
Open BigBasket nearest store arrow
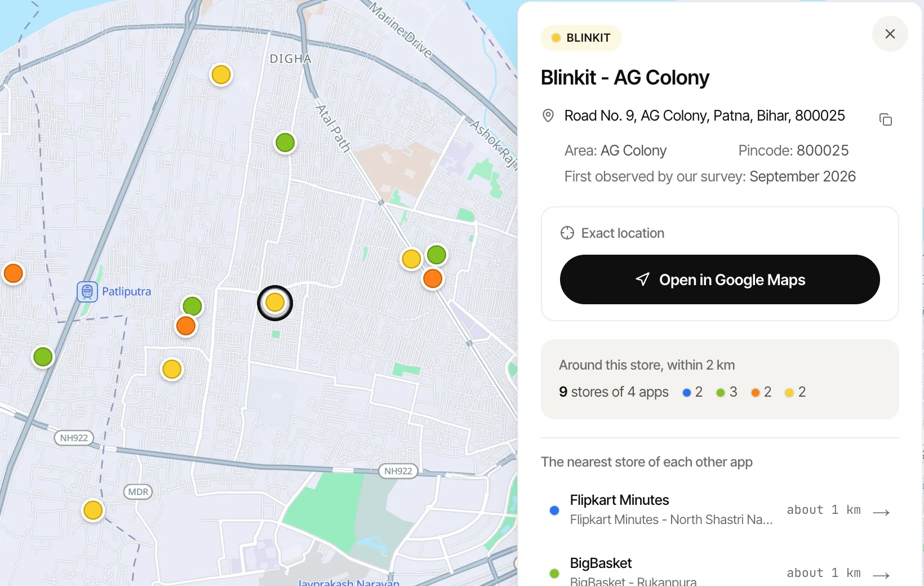point(881,575)
